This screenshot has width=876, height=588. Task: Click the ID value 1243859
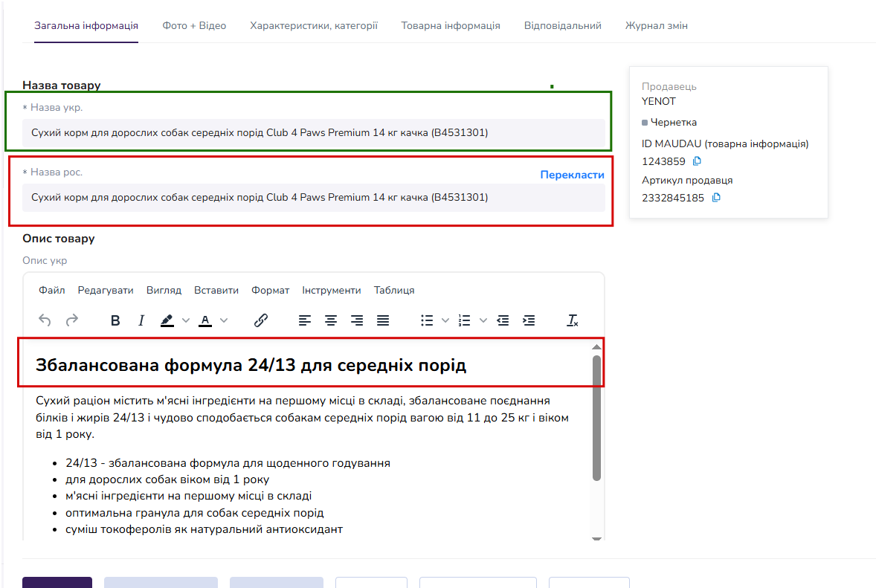(x=663, y=161)
